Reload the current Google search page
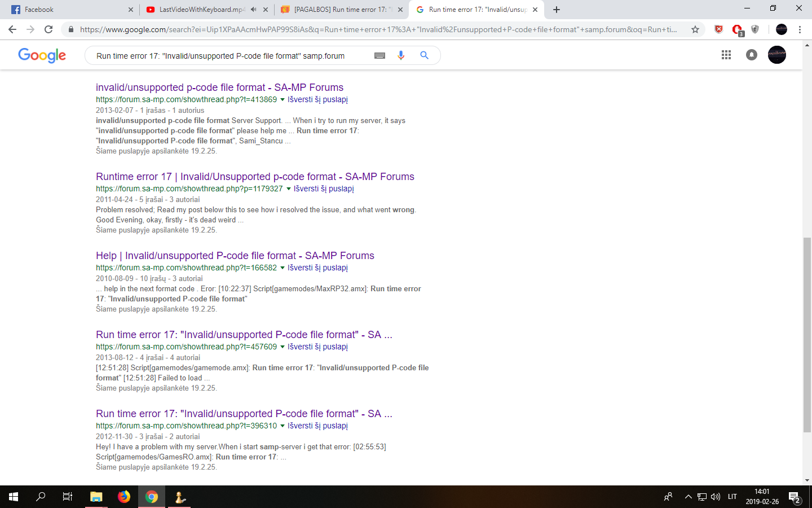This screenshot has width=812, height=508. coord(48,29)
